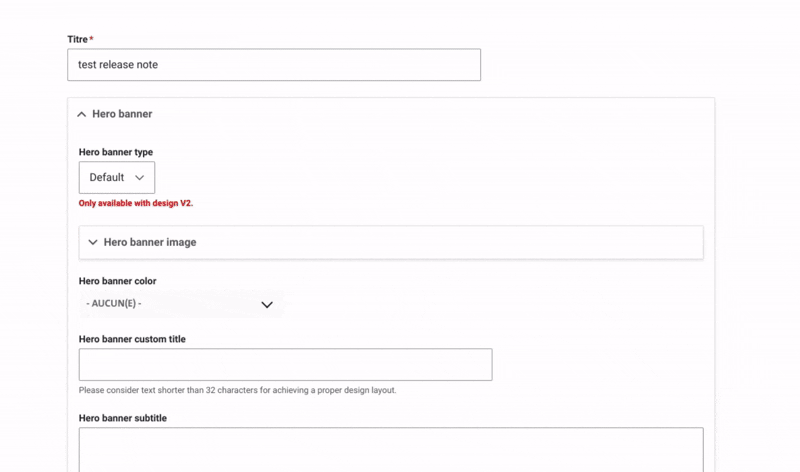This screenshot has width=800, height=472.
Task: Open the AUCUN(E) color select box
Action: [180, 304]
